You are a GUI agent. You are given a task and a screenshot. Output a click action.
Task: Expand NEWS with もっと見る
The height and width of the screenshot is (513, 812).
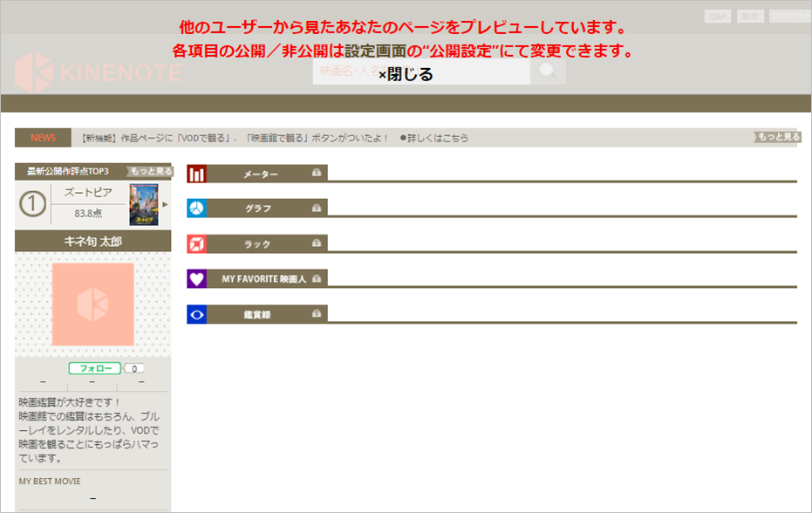pyautogui.click(x=777, y=137)
